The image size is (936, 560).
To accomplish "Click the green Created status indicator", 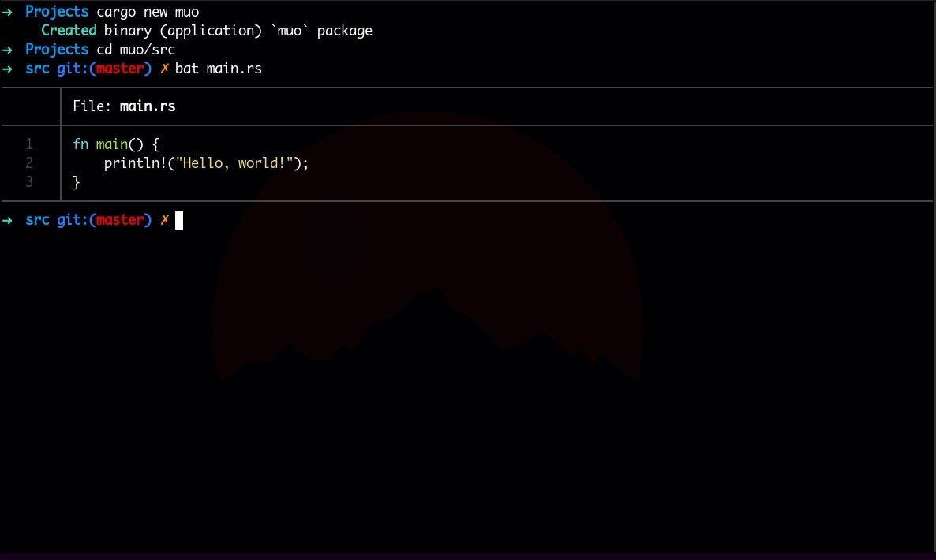I will pos(69,30).
